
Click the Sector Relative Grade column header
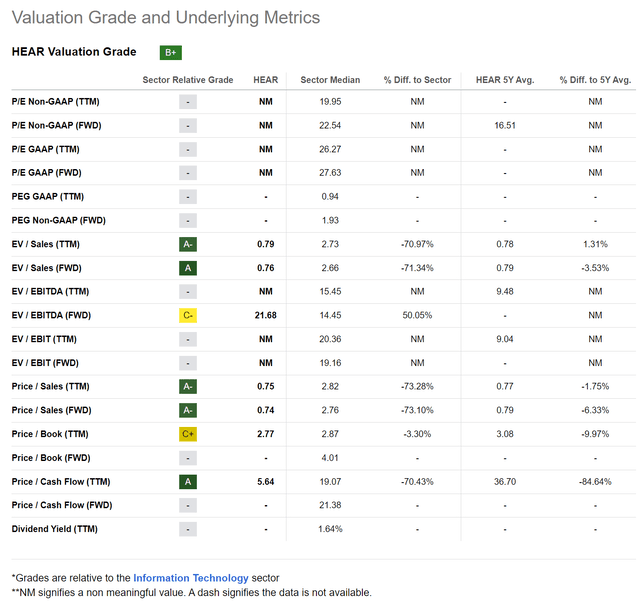pyautogui.click(x=188, y=80)
